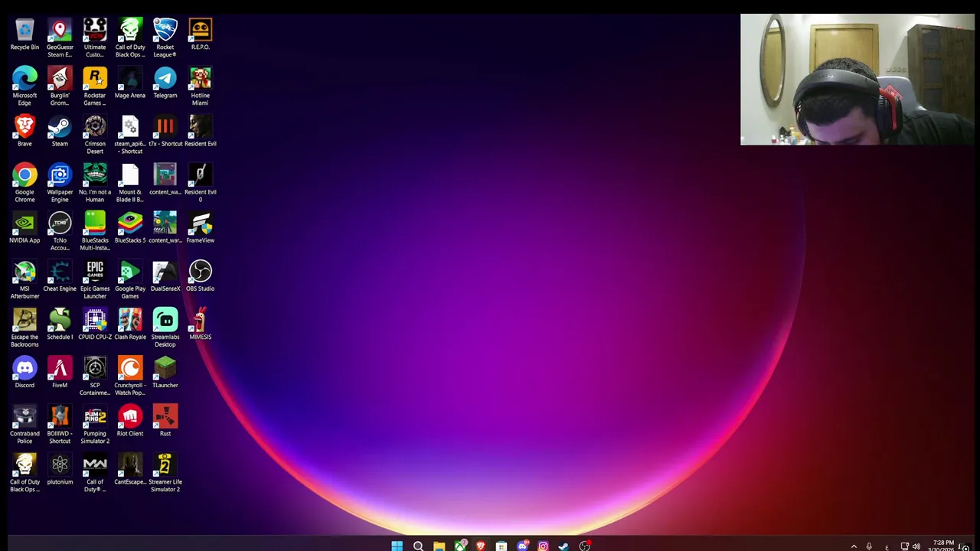Open the MIMESIS game shortcut
The image size is (980, 551).
pos(201,324)
